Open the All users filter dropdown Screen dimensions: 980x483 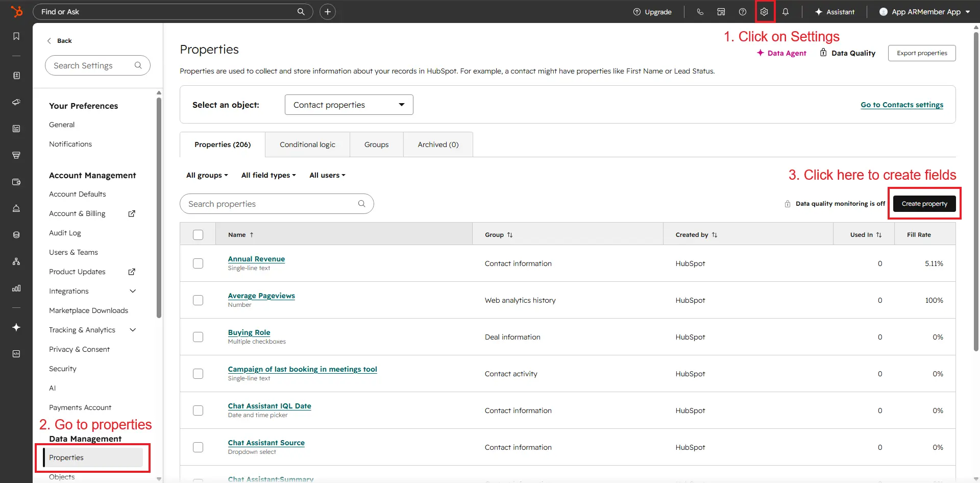coord(328,175)
